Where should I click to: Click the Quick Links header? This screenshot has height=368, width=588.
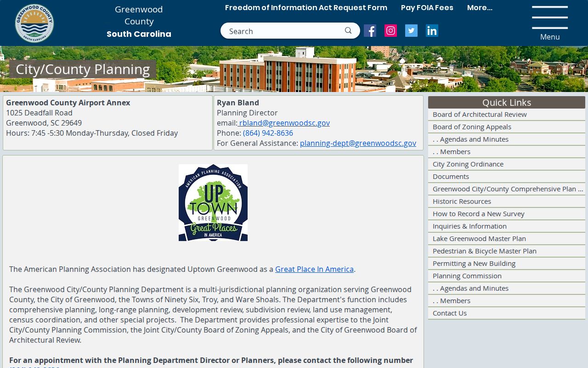tap(507, 102)
